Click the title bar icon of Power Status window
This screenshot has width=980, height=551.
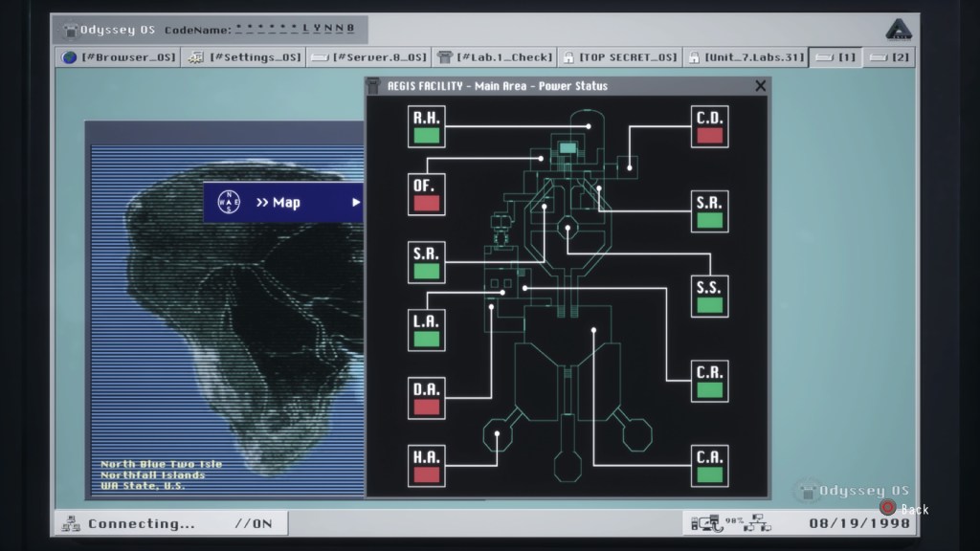(x=375, y=86)
